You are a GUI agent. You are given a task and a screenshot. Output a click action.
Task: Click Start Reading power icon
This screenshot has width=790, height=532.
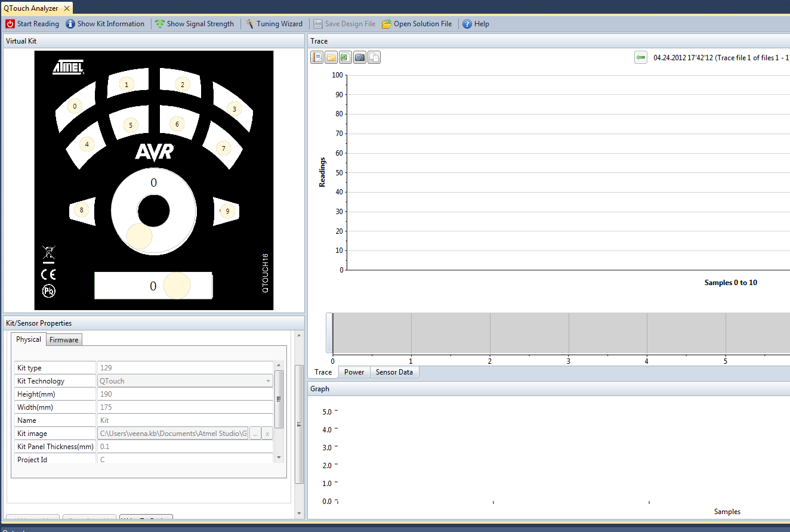click(10, 24)
